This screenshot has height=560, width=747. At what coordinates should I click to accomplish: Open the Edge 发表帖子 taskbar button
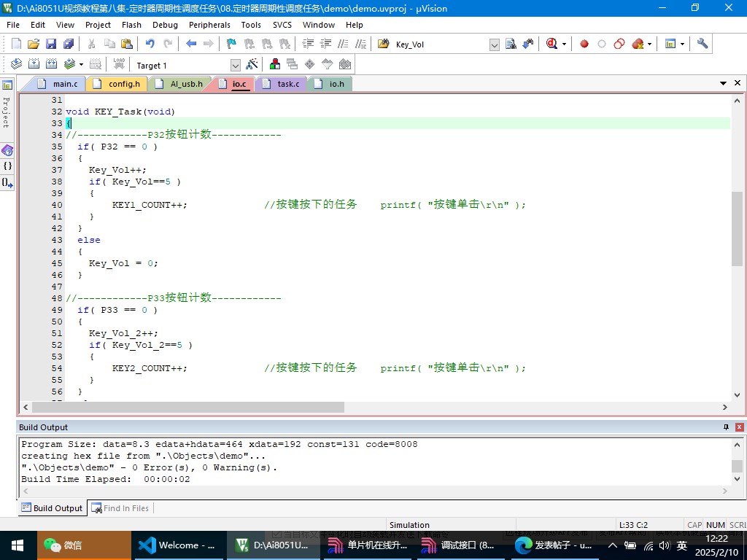tap(554, 545)
